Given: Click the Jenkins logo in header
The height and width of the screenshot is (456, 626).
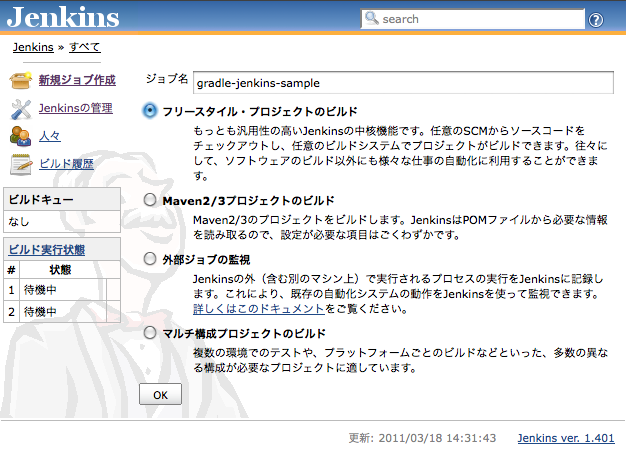Looking at the screenshot, I should pyautogui.click(x=63, y=17).
